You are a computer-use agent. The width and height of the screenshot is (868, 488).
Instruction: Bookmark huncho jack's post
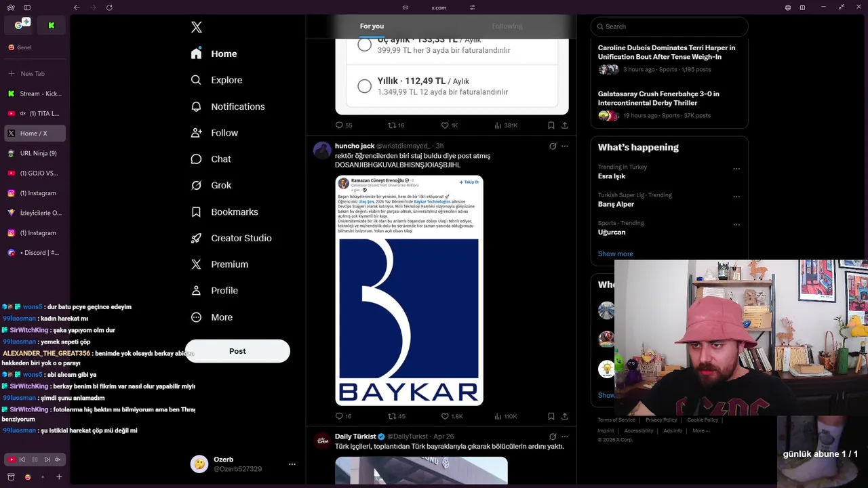click(x=551, y=416)
